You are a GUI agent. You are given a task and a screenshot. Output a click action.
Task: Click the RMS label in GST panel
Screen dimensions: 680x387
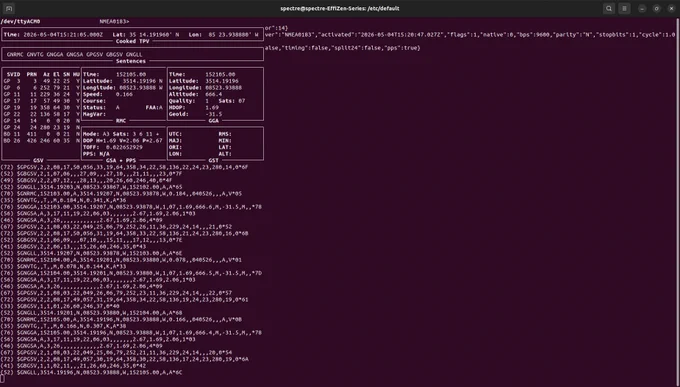point(225,134)
